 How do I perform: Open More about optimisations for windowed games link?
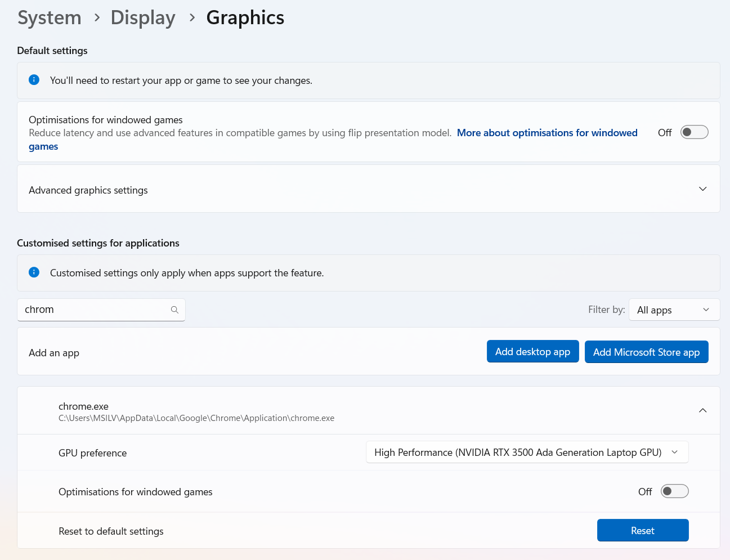pos(547,133)
